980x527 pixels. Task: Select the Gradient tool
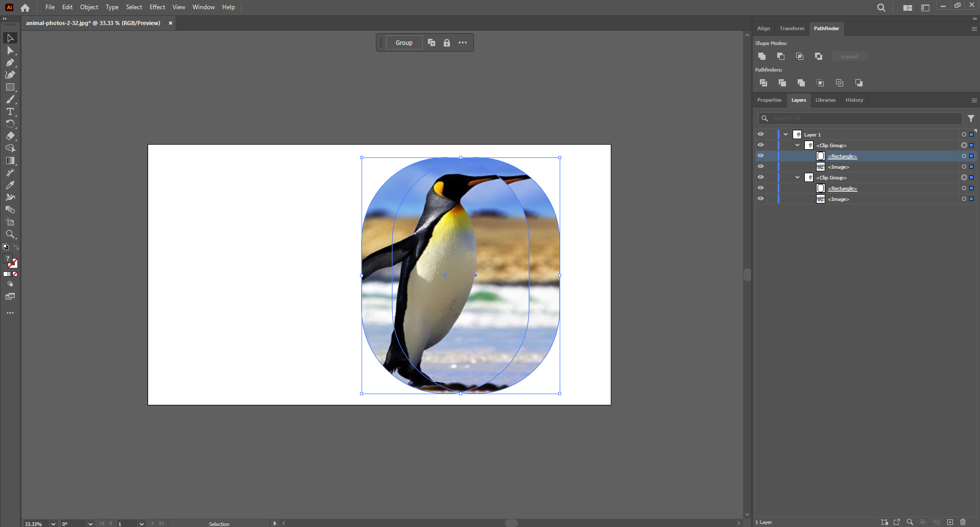10,161
